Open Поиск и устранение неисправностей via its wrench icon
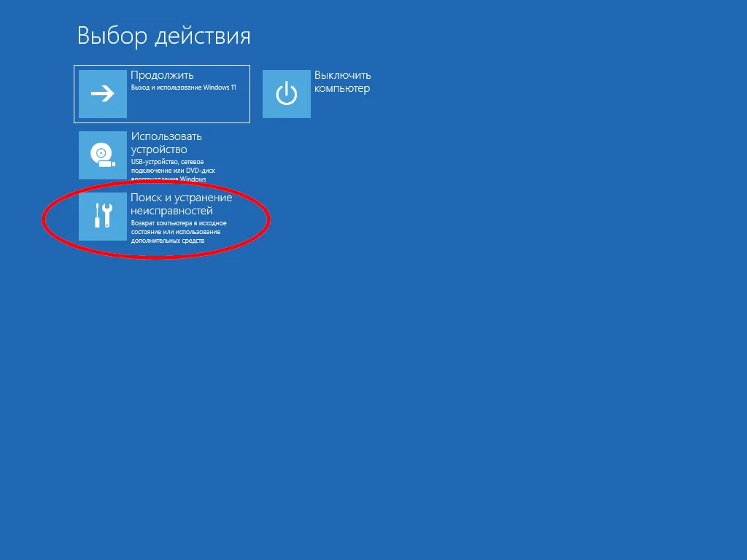This screenshot has height=560, width=747. pyautogui.click(x=102, y=216)
